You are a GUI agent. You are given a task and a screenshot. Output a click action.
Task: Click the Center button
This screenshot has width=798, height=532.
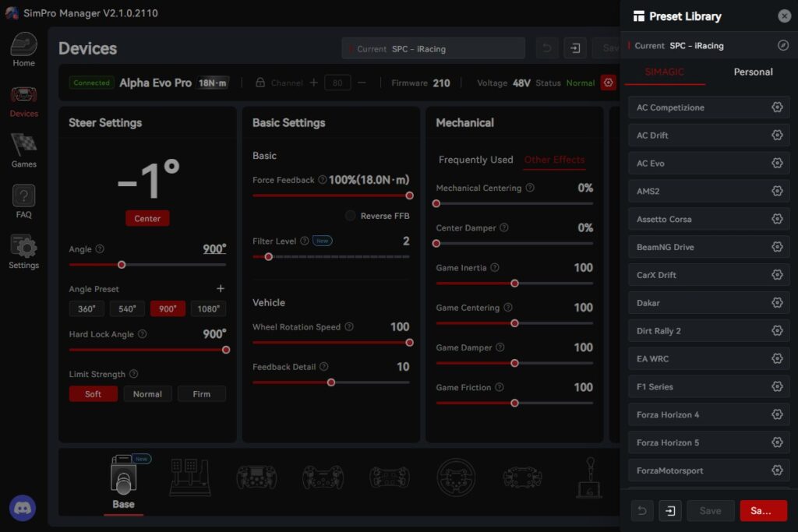tap(147, 219)
